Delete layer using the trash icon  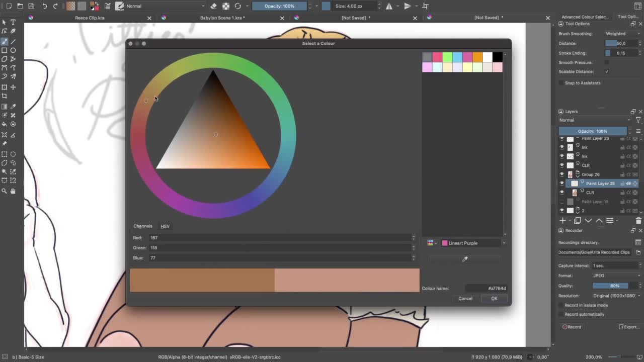(638, 221)
